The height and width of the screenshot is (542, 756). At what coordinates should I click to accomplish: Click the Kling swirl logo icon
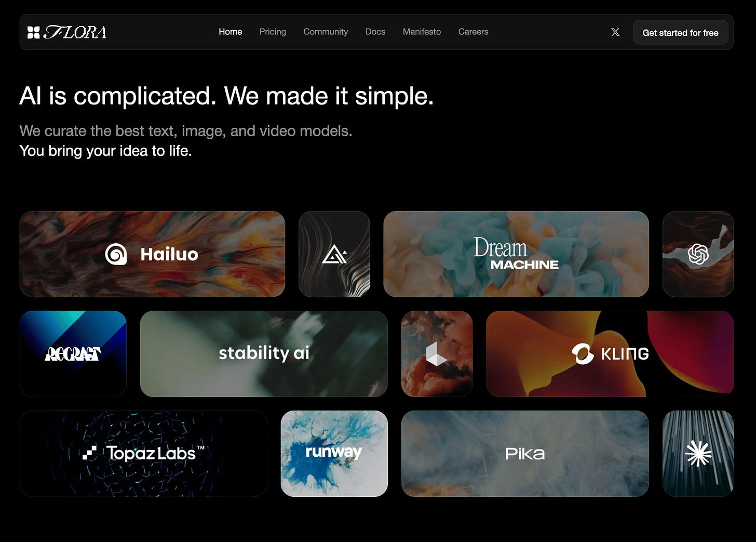[x=583, y=354]
